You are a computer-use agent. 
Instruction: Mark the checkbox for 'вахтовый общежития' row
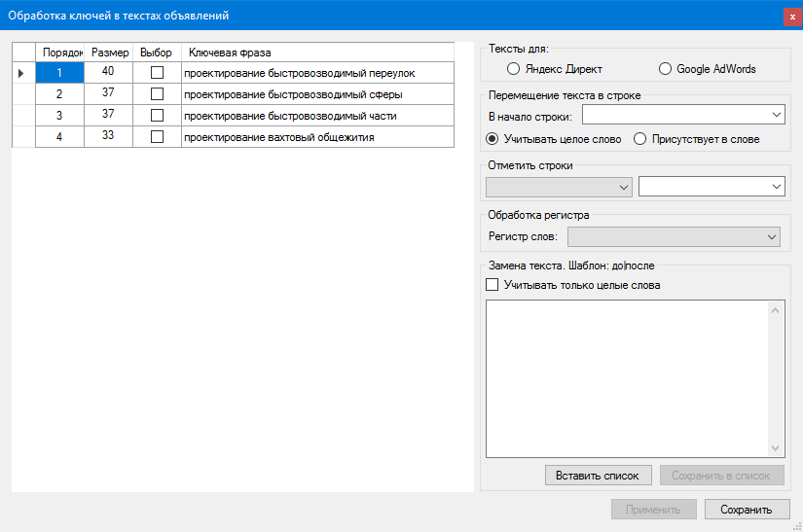pos(157,137)
